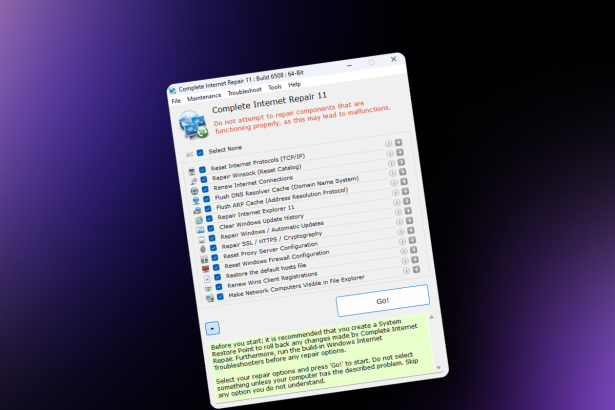Open the Help menu

click(x=295, y=85)
